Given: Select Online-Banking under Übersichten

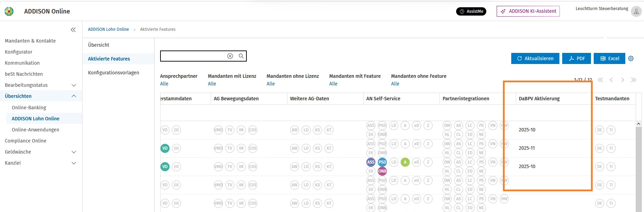Looking at the screenshot, I should click(29, 108).
